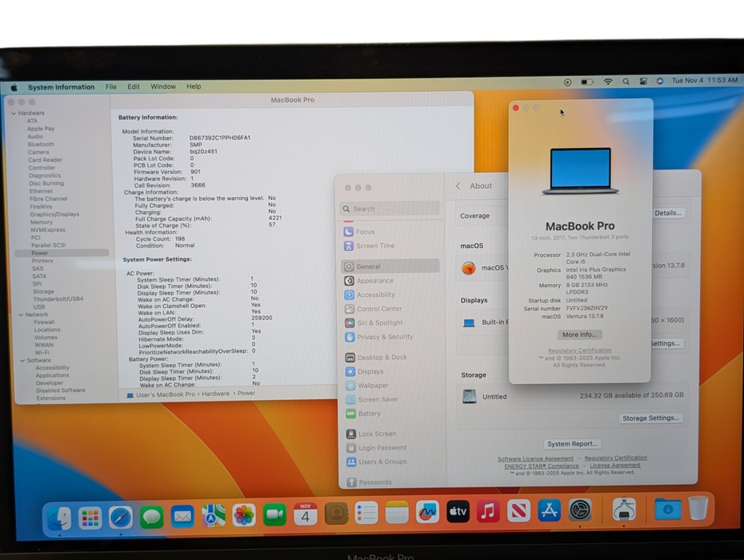Open Downloads folder in the Dock
The height and width of the screenshot is (560, 744).
tap(668, 509)
